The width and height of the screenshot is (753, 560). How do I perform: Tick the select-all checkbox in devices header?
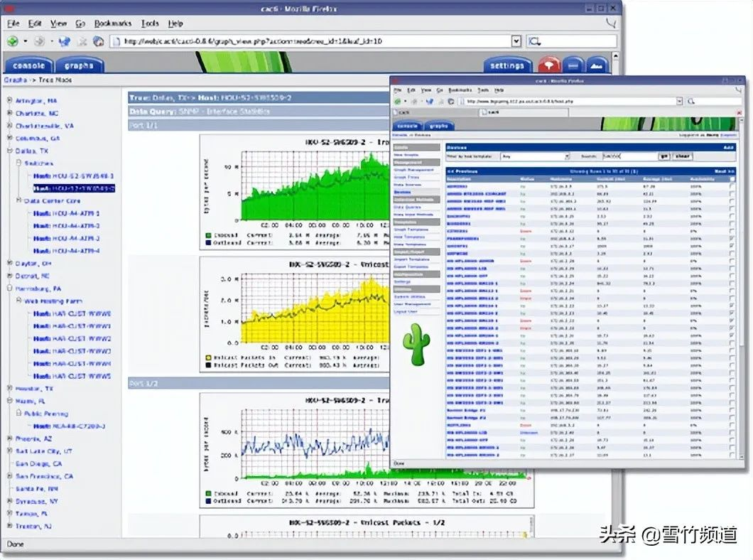(x=732, y=179)
